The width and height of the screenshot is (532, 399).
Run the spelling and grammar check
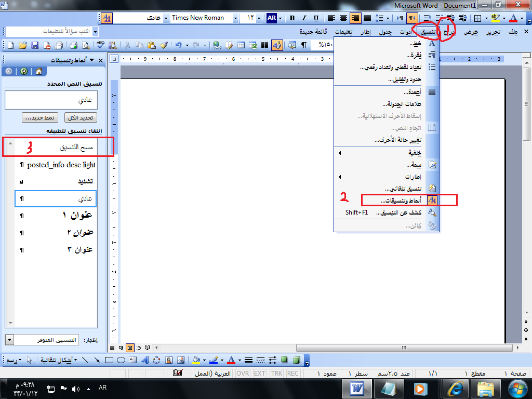tap(101, 45)
